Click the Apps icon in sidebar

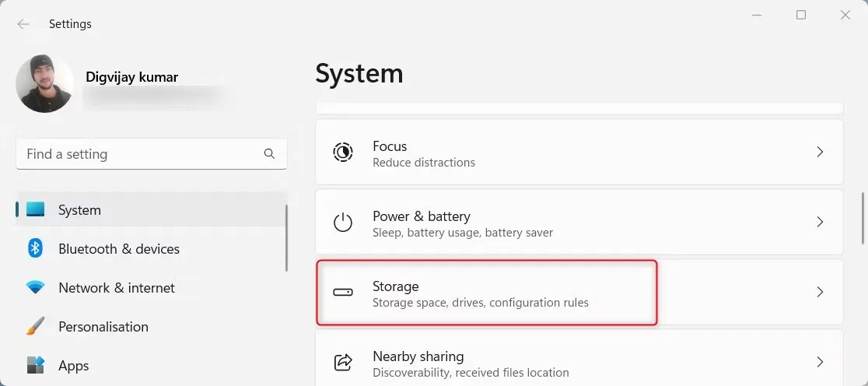(35, 365)
